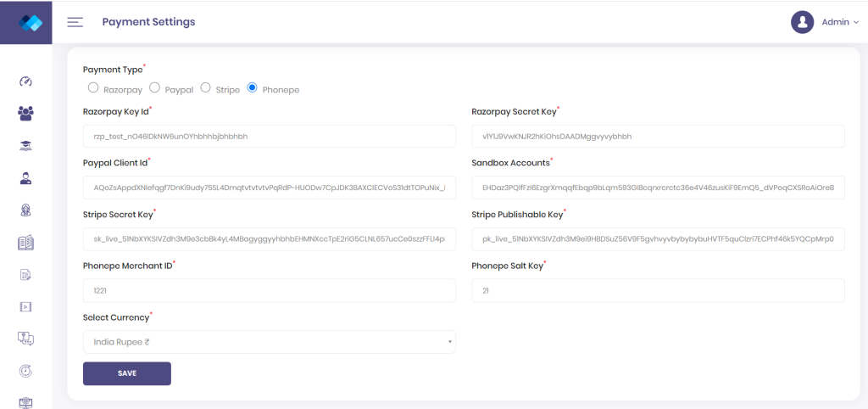
Task: Click the Payment Type label
Action: point(113,70)
